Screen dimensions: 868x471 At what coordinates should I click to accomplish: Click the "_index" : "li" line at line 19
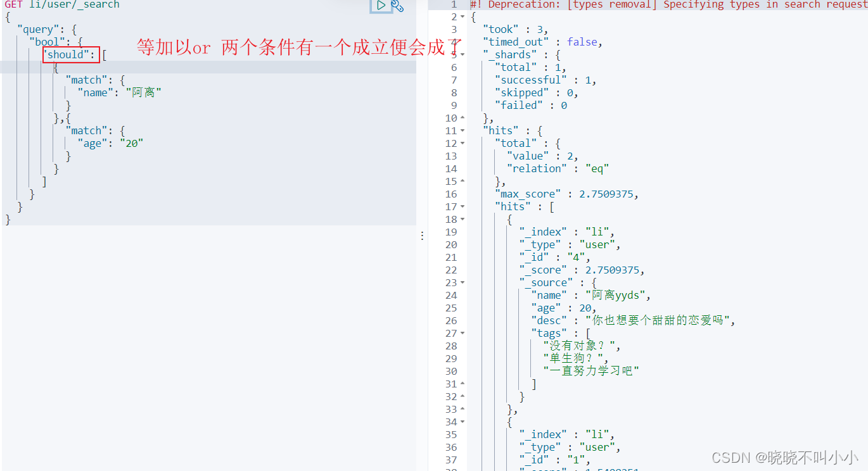(566, 232)
